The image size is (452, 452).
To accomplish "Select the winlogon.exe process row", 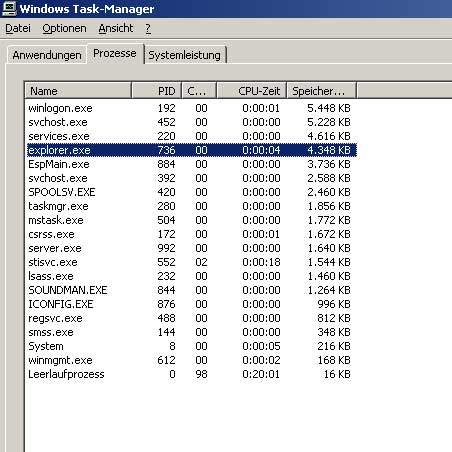I will [x=192, y=108].
